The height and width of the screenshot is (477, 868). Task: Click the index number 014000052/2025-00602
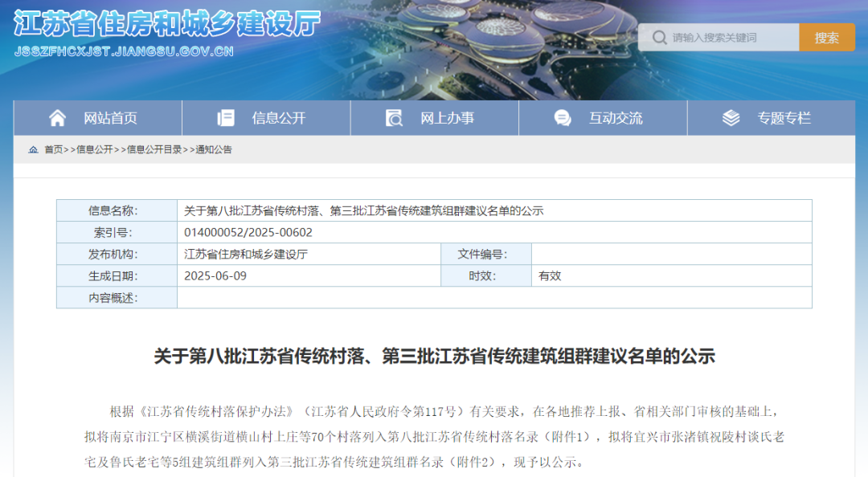248,232
